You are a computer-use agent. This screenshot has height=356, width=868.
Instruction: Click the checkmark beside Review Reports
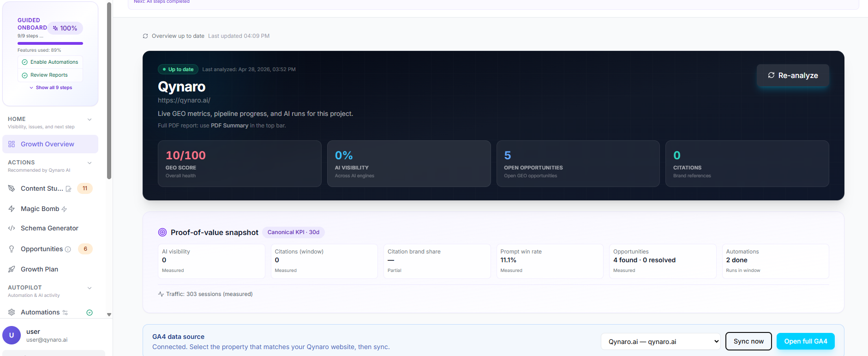25,75
